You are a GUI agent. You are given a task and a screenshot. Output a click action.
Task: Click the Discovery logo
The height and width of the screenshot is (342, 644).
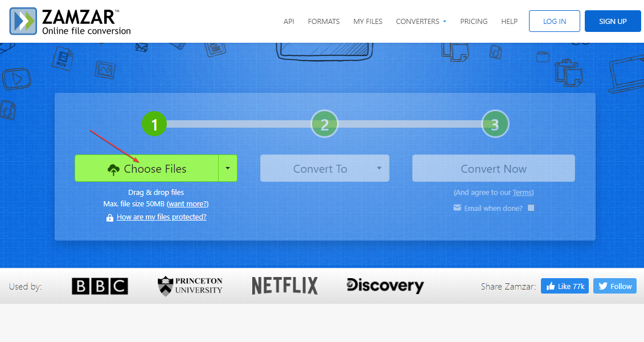point(385,285)
